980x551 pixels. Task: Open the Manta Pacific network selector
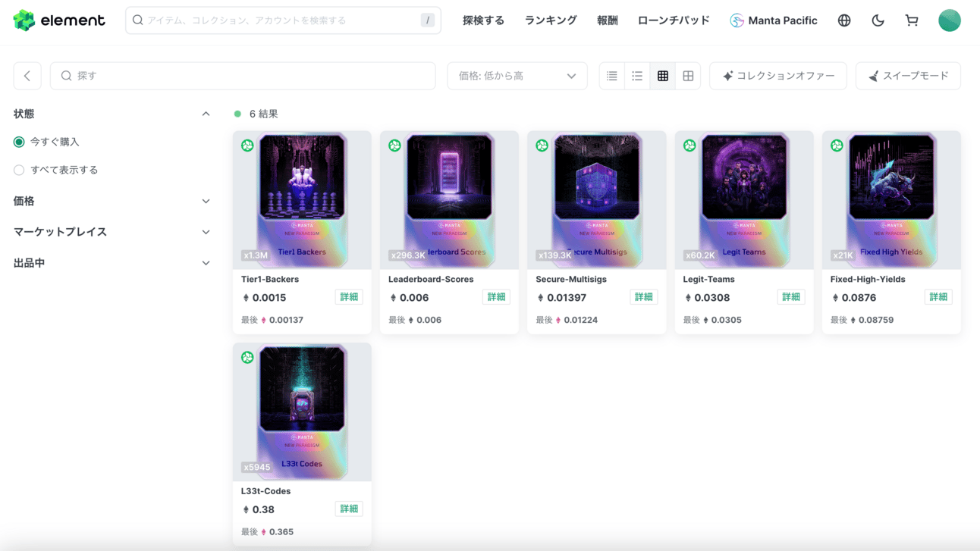click(774, 20)
